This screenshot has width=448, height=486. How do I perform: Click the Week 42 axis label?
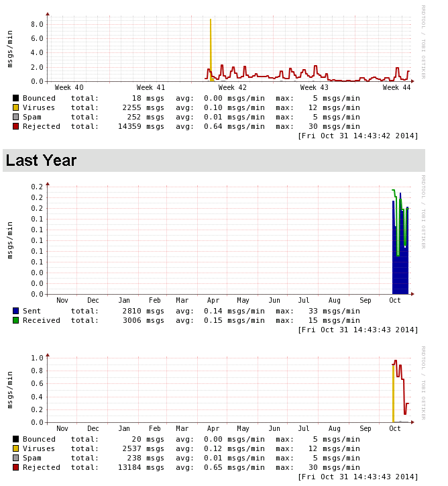232,88
